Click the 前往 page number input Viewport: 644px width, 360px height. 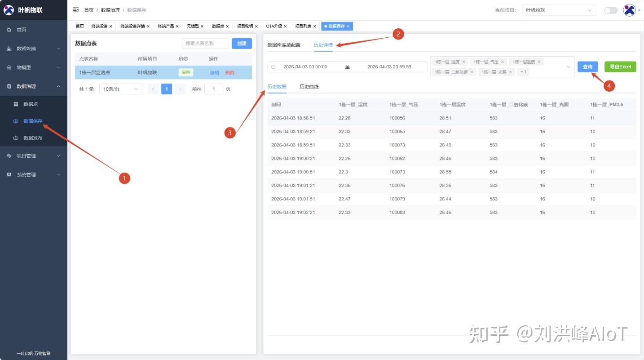pos(214,89)
